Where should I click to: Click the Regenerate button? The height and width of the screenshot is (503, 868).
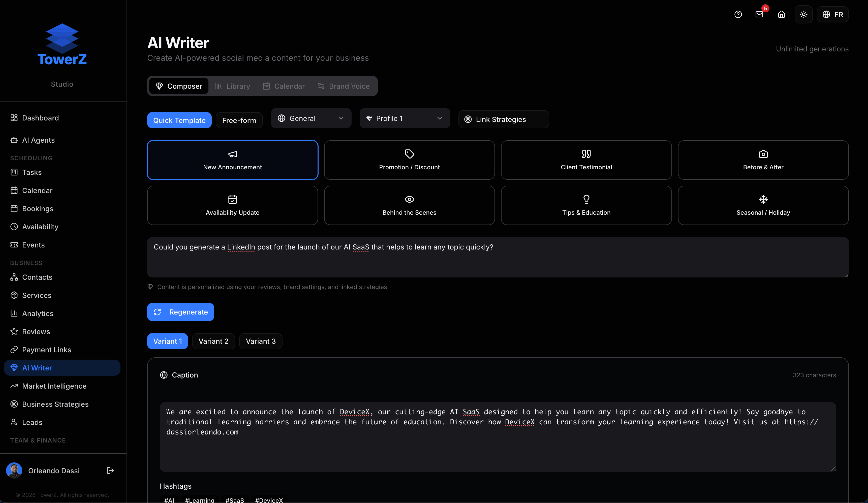180,312
